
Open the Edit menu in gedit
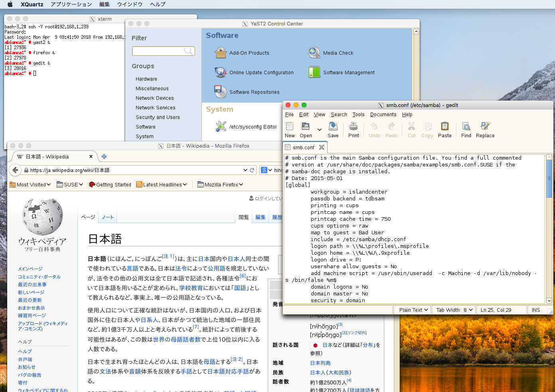pyautogui.click(x=304, y=115)
